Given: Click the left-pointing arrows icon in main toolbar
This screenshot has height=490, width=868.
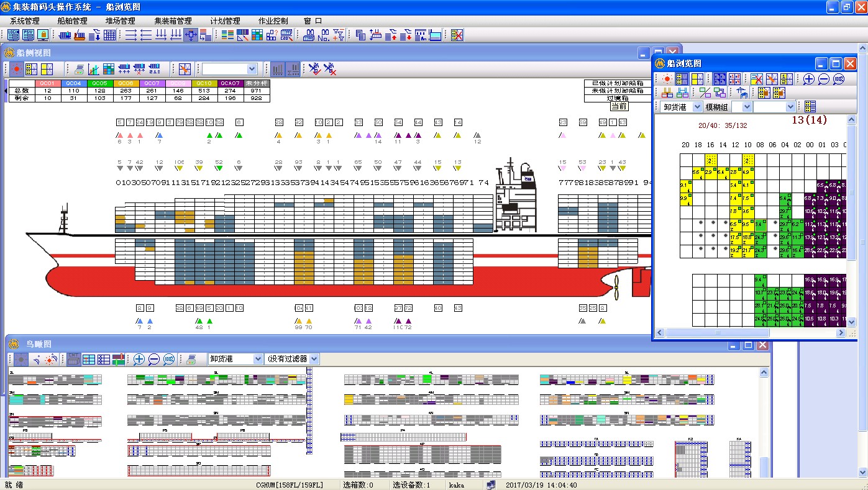Looking at the screenshot, I should click(x=146, y=35).
